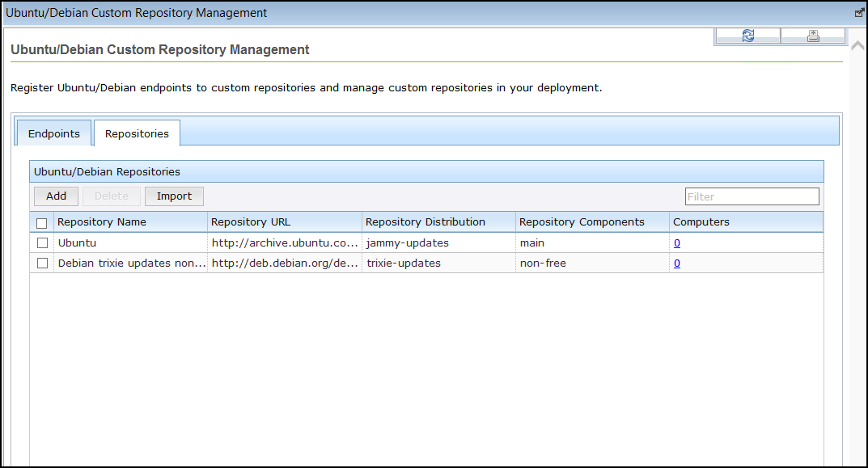The height and width of the screenshot is (468, 868).
Task: Click the Ubuntu/Debian Repositories panel header
Action: 426,171
